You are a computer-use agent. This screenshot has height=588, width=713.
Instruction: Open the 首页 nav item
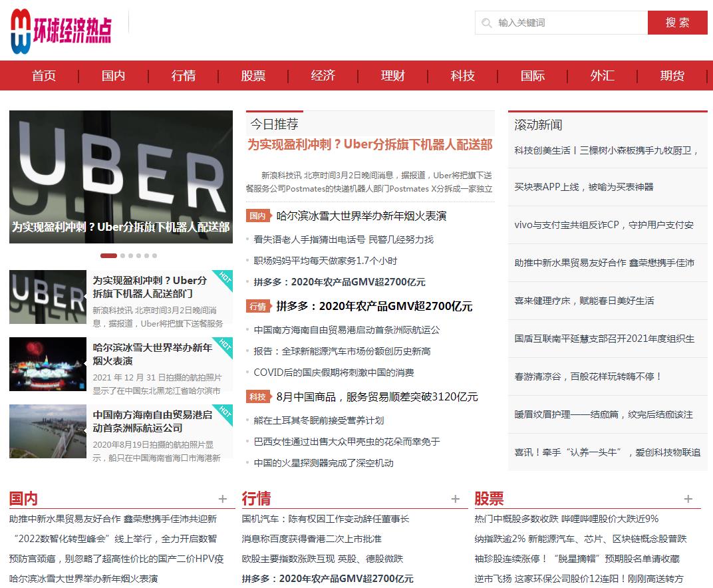pos(44,75)
